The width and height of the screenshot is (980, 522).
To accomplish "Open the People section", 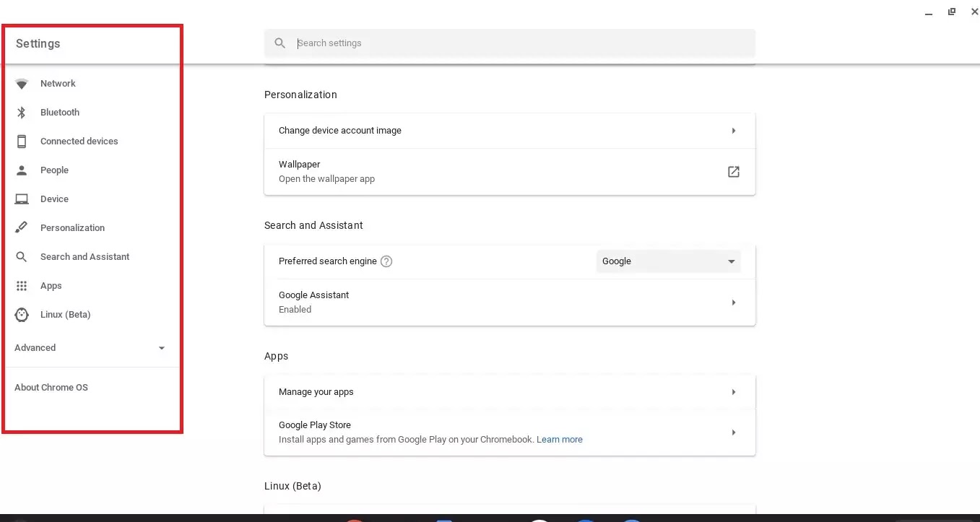I will click(54, 170).
